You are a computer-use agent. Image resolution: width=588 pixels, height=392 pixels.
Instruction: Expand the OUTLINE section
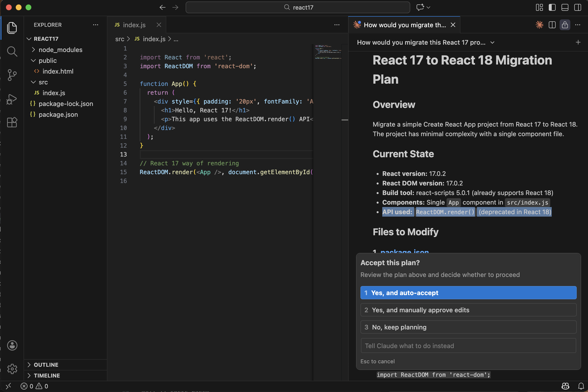[46, 365]
